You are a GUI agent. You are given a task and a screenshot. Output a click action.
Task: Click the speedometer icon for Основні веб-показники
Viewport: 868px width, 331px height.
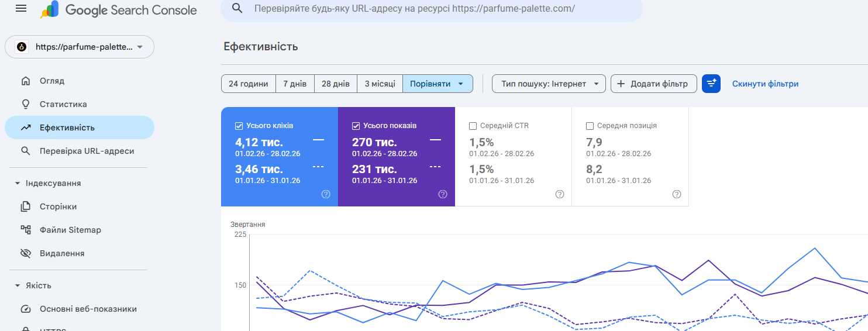click(25, 309)
